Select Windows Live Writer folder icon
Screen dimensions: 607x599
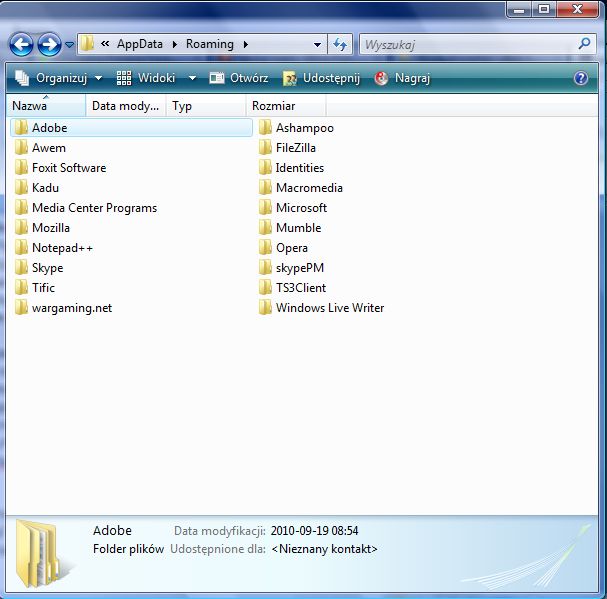pos(265,308)
